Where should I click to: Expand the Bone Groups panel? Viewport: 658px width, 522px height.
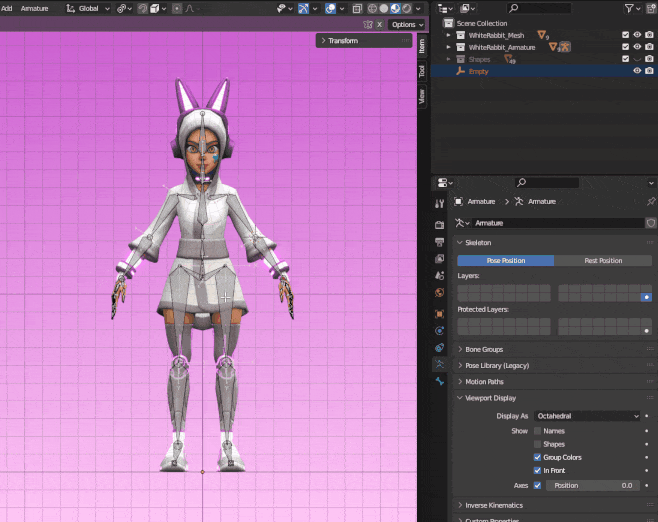(484, 349)
